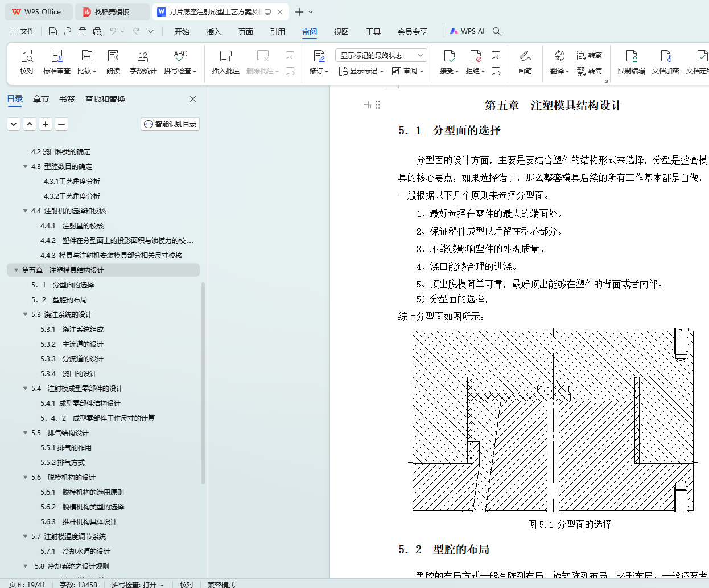Switch to the 书签 panel tab
Viewport: 709px width, 588px height.
[67, 99]
